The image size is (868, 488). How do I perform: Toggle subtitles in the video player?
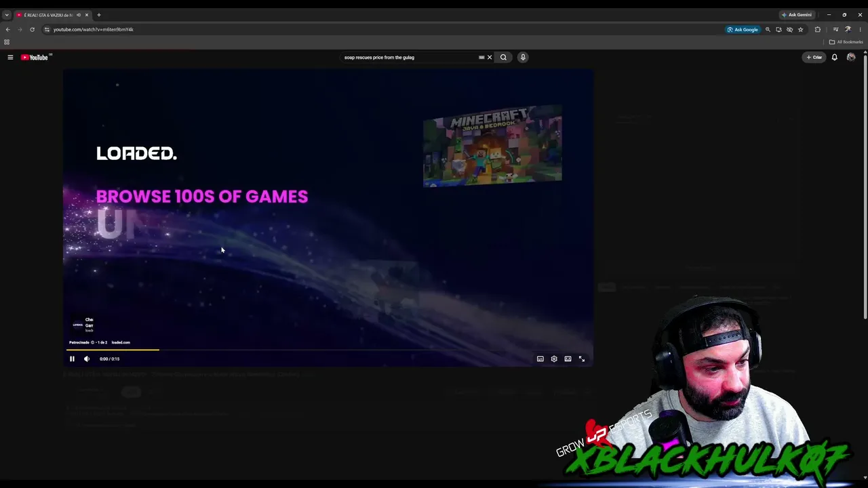[x=540, y=359]
